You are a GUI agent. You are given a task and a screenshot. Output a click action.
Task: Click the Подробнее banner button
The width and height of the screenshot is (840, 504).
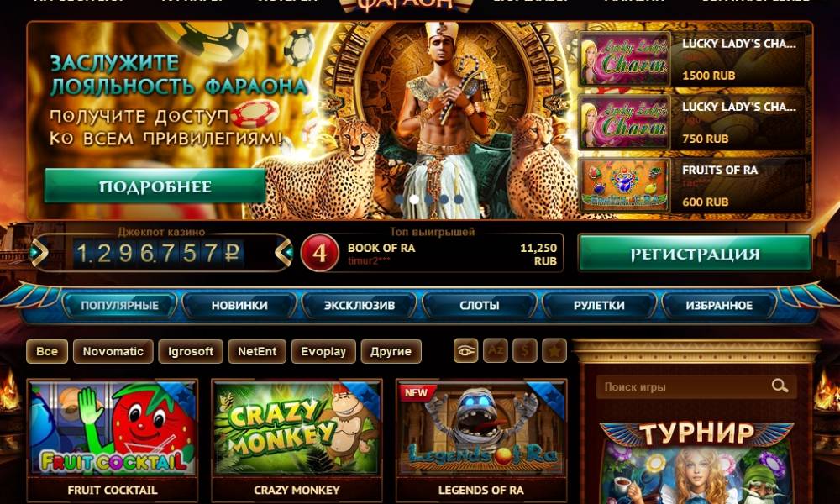tap(155, 186)
